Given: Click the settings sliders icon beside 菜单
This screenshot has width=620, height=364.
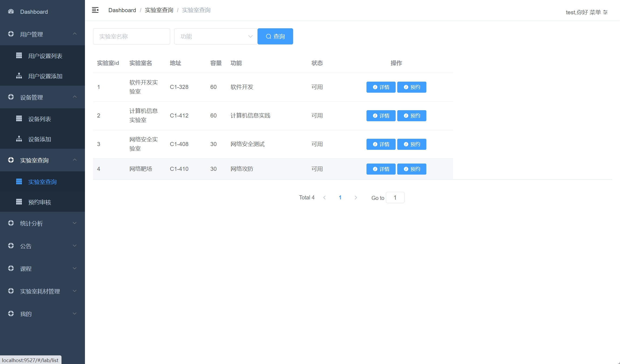Looking at the screenshot, I should point(605,12).
